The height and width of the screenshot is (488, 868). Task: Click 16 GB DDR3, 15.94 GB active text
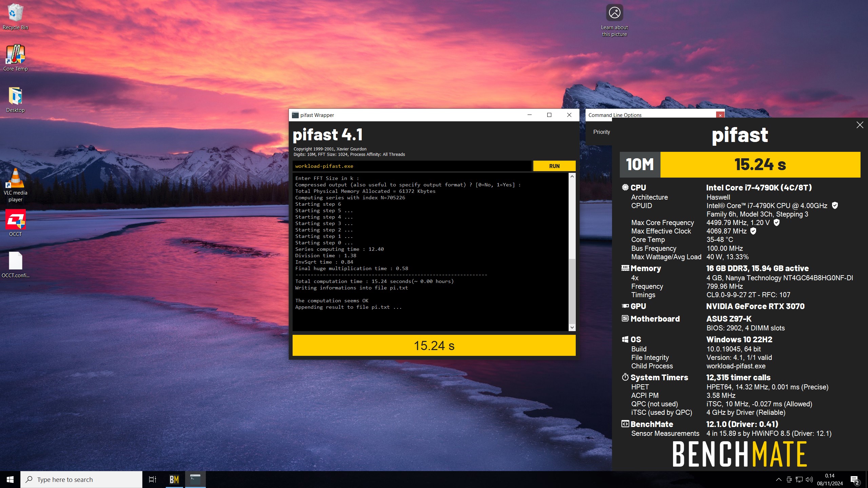pyautogui.click(x=757, y=268)
